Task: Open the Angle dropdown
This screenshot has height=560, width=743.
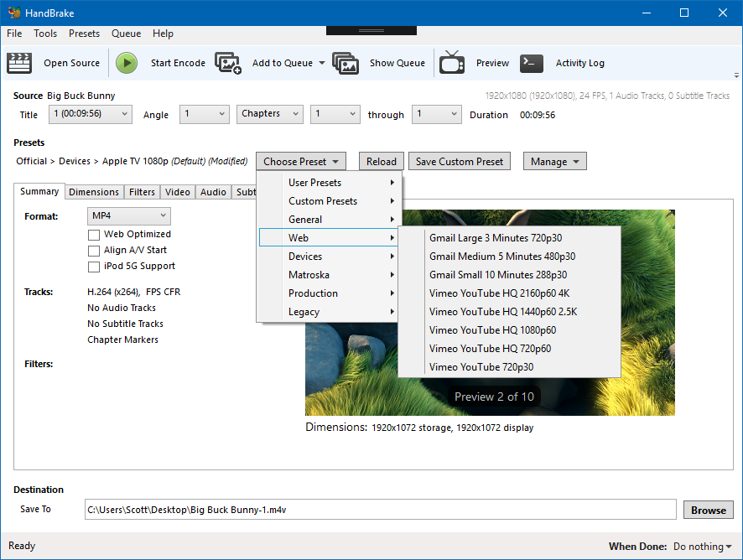Action: (x=205, y=114)
